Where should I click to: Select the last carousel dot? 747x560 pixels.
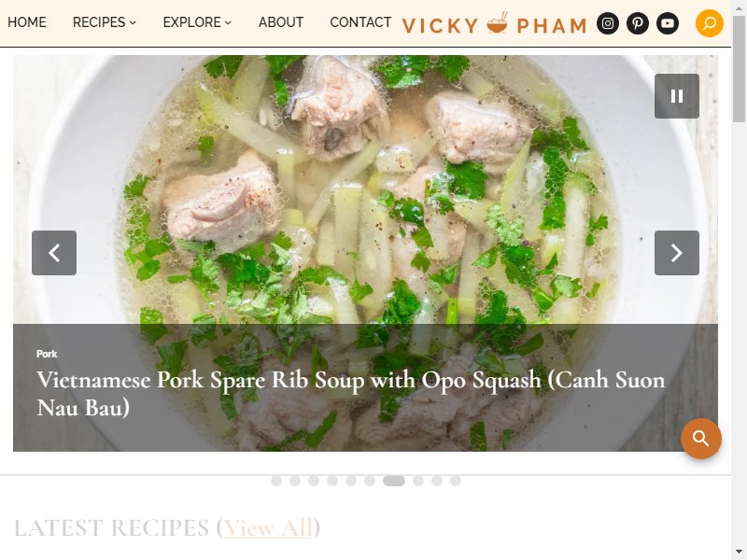pos(456,481)
